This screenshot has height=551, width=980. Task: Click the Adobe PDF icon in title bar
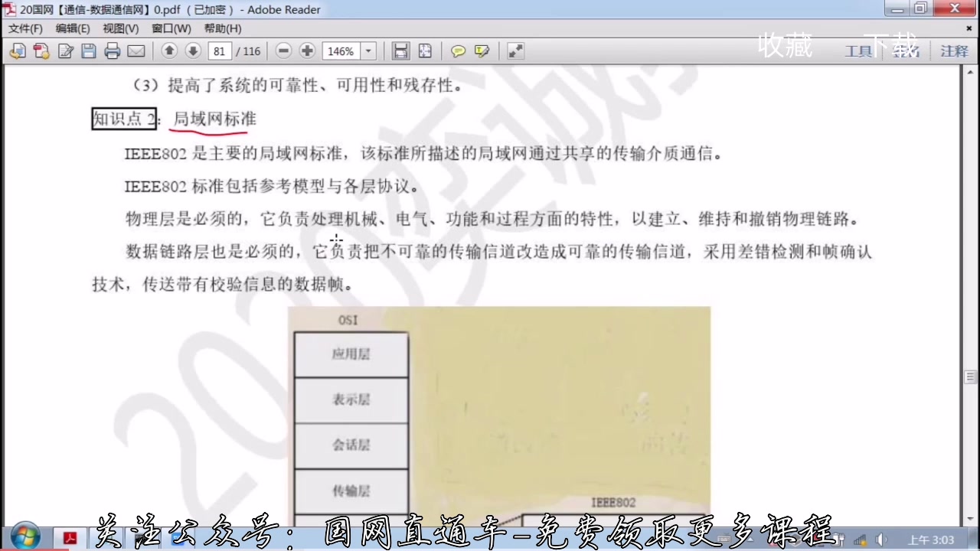10,9
